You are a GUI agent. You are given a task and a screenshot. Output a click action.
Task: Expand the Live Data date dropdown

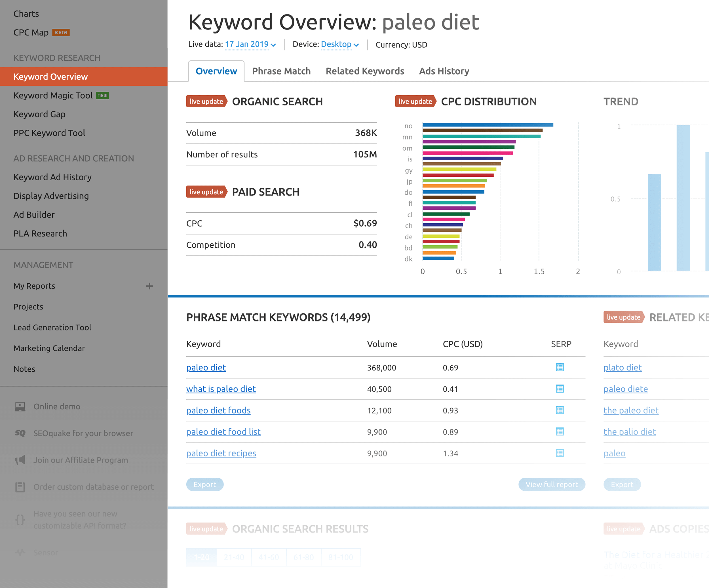click(250, 44)
